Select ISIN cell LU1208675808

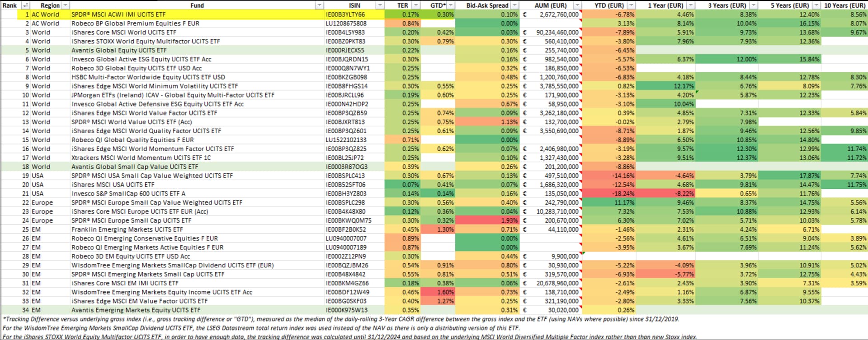(354, 23)
